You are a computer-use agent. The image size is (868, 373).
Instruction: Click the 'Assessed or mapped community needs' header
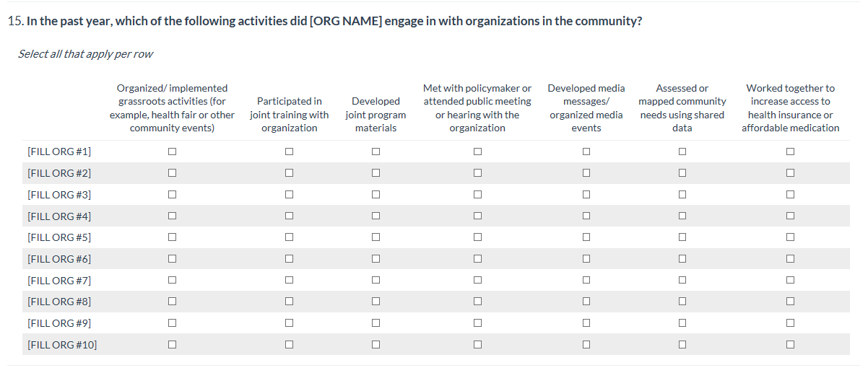pos(682,108)
